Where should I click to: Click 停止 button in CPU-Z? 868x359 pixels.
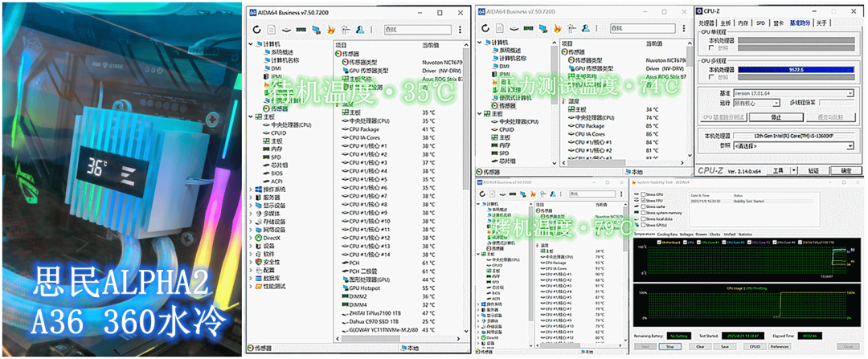776,117
